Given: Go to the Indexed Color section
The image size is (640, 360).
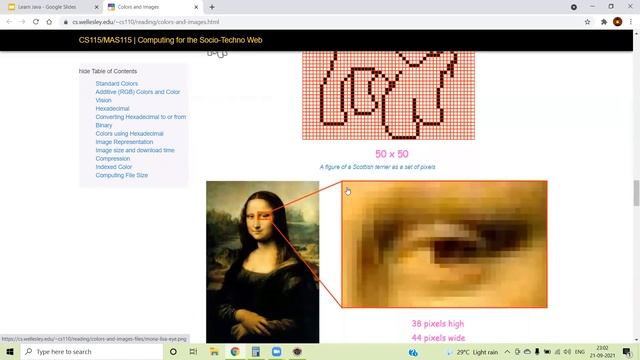Looking at the screenshot, I should click(x=113, y=167).
